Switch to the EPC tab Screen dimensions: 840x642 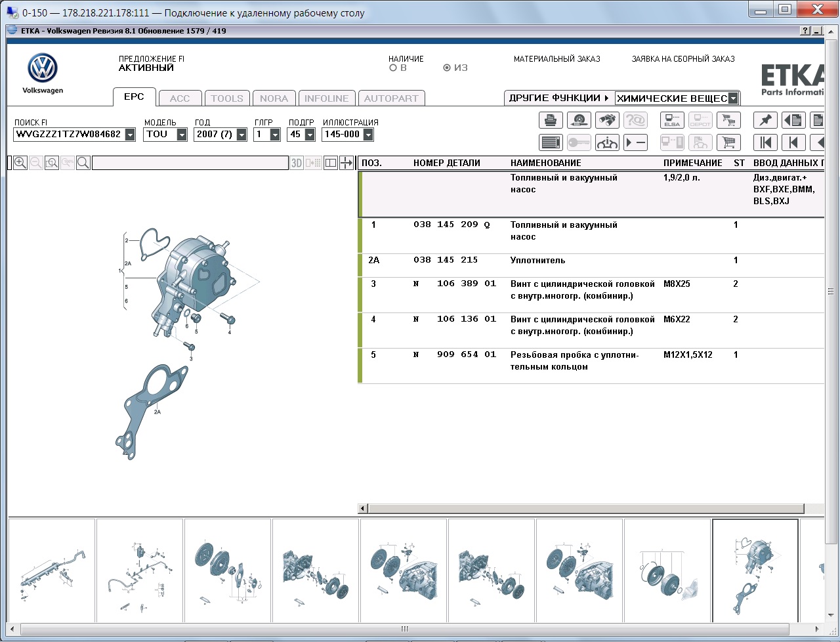coord(134,96)
